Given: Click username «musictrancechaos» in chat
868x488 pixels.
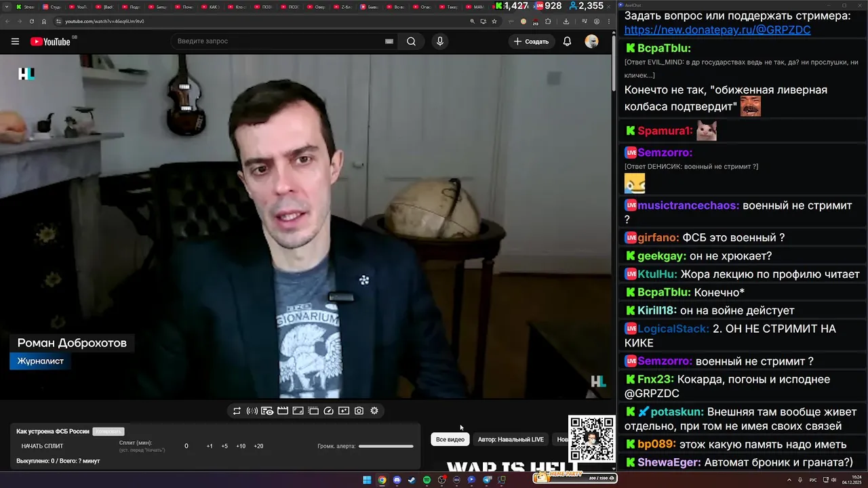Looking at the screenshot, I should point(688,205).
